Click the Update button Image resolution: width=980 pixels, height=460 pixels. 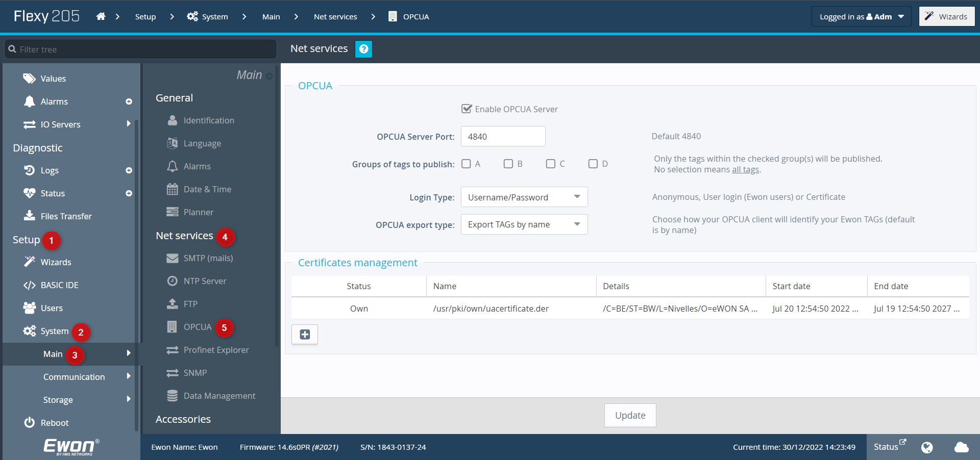coord(630,415)
